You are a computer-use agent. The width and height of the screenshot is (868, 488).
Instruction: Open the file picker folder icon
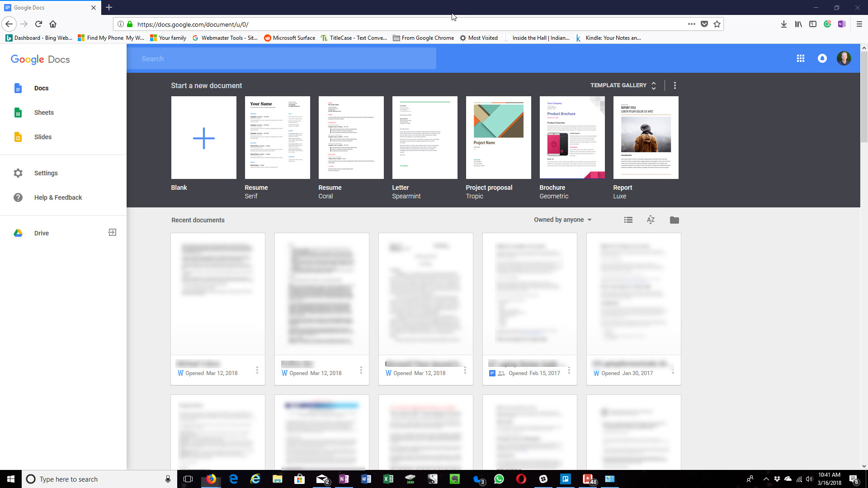tap(675, 220)
